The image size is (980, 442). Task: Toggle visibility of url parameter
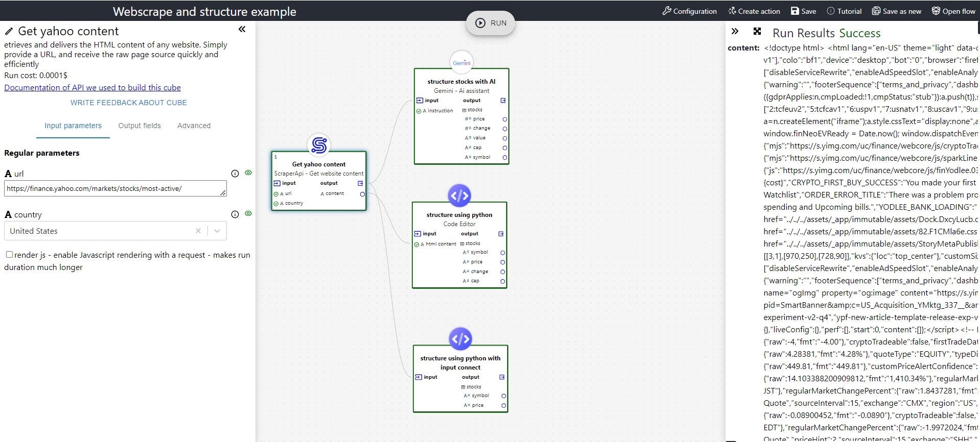(248, 173)
